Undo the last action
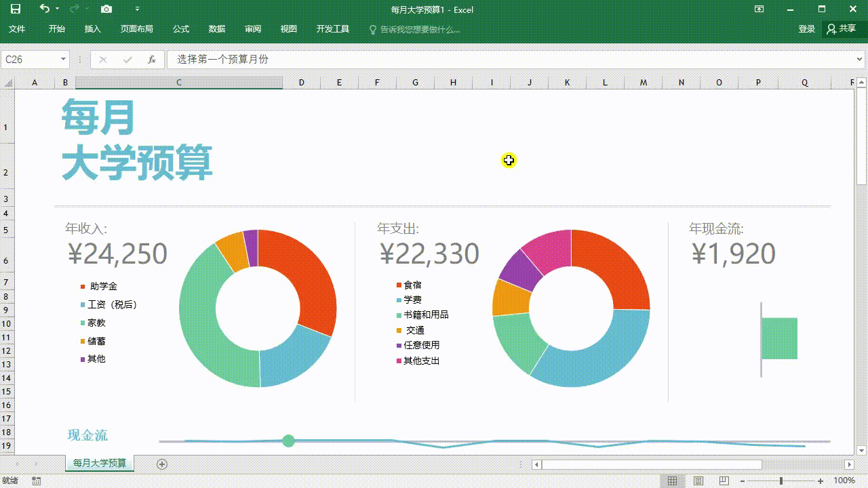The width and height of the screenshot is (868, 488). click(x=44, y=9)
